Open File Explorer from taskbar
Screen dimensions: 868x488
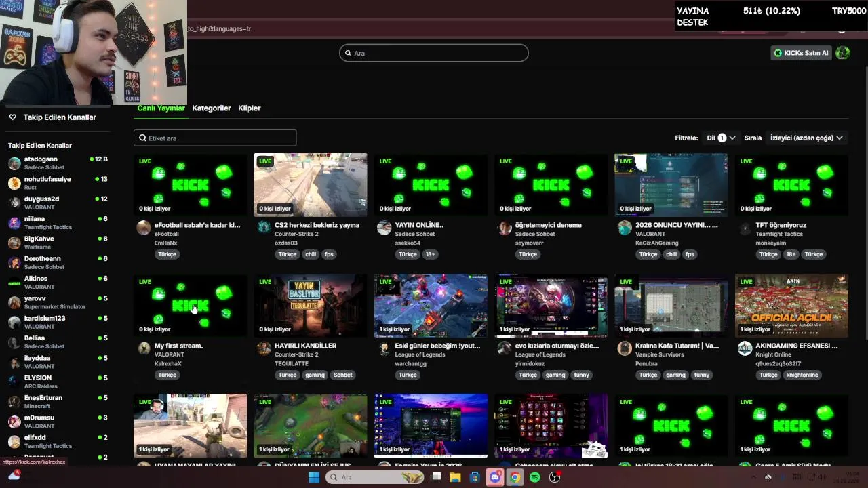[x=455, y=477]
